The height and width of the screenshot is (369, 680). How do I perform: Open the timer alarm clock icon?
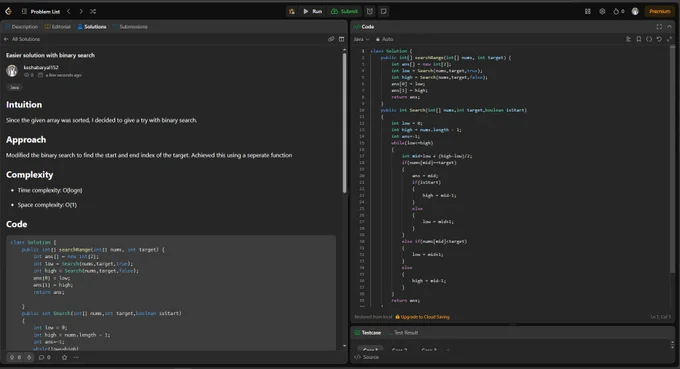click(x=369, y=11)
